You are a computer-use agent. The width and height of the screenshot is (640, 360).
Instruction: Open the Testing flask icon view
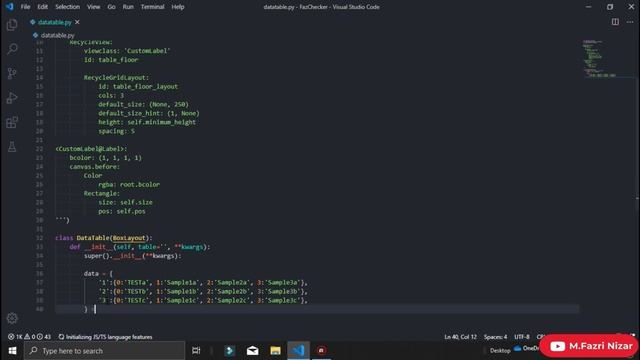tap(12, 147)
